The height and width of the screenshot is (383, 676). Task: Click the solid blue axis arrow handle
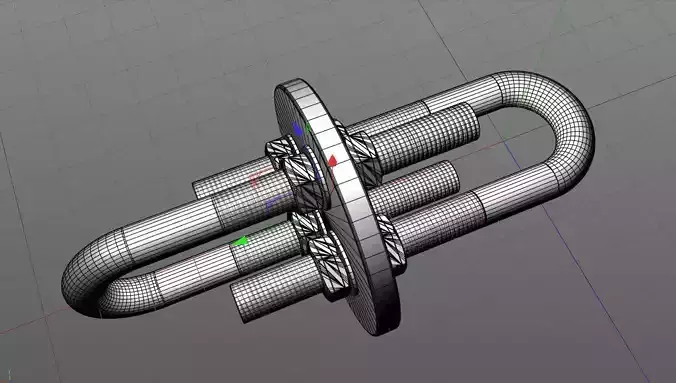tap(298, 129)
